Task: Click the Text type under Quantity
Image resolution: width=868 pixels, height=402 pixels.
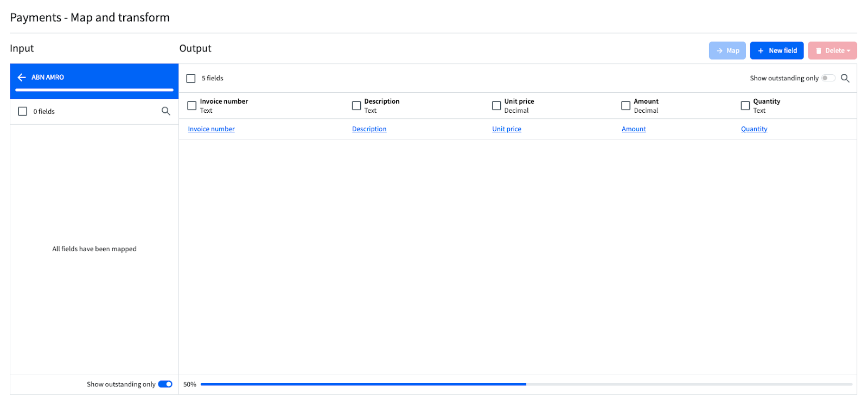Action: pos(759,111)
